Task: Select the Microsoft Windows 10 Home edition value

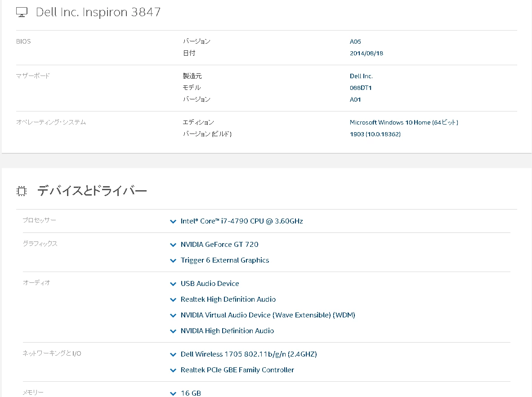Action: (404, 122)
